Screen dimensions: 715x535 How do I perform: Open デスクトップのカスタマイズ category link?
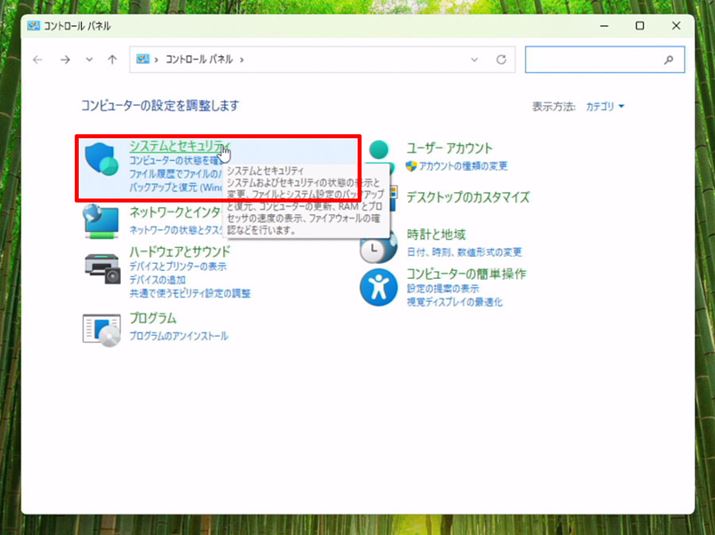coord(468,197)
